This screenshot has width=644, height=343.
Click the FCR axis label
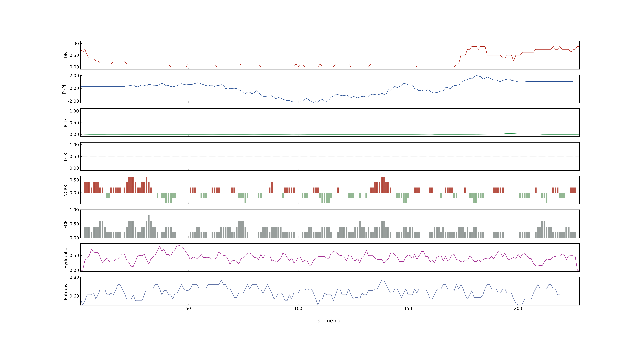[x=66, y=224]
